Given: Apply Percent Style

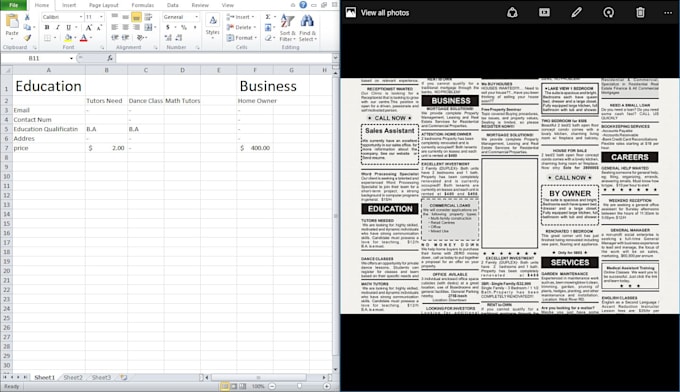Looking at the screenshot, I should 184,27.
